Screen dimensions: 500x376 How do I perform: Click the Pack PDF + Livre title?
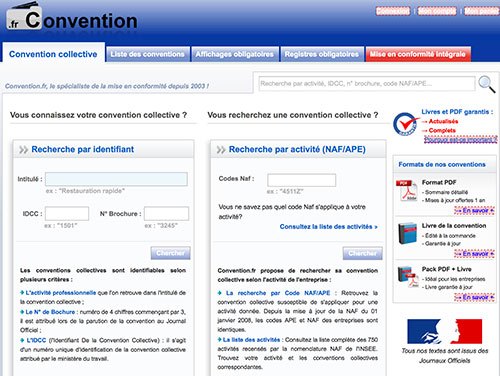pos(447,269)
